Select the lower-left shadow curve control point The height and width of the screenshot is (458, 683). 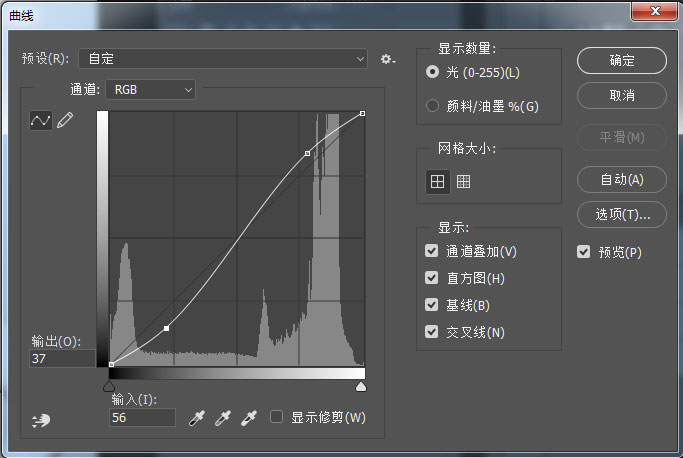coord(166,328)
